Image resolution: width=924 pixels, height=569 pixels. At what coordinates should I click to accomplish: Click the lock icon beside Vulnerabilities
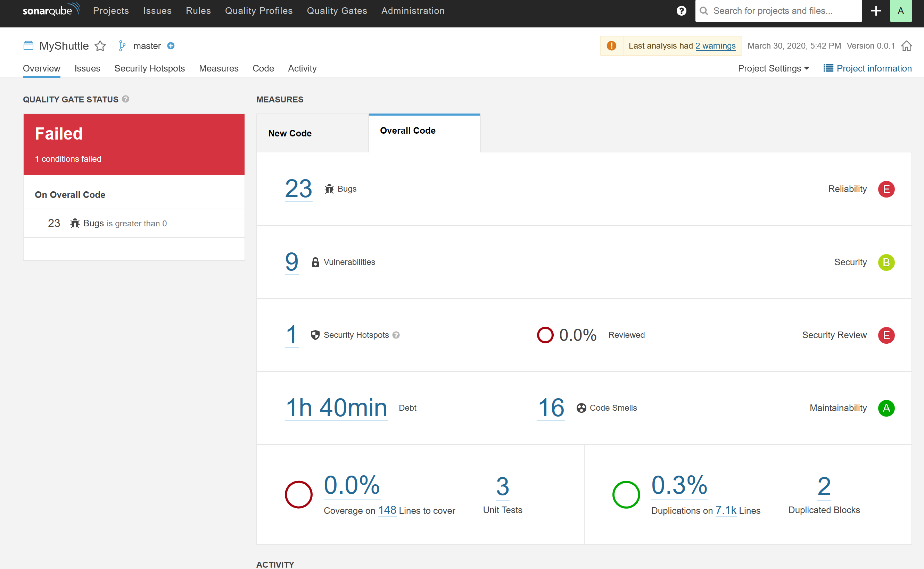(x=315, y=262)
